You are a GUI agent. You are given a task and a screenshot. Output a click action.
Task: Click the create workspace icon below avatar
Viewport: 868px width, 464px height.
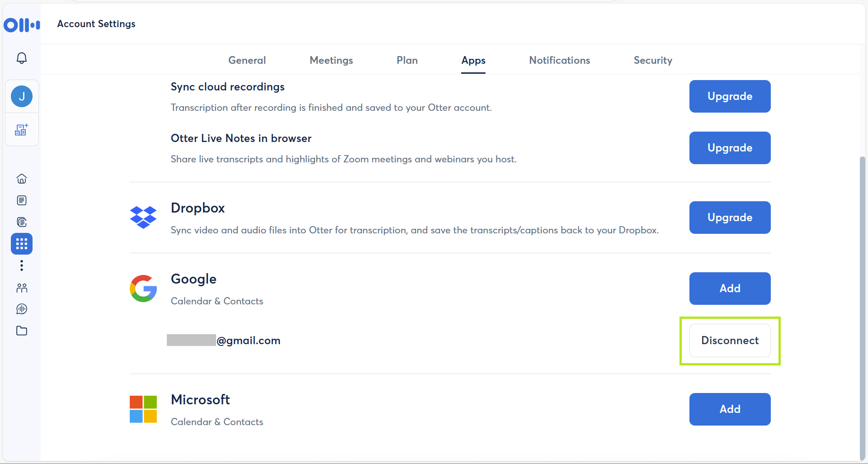click(22, 130)
